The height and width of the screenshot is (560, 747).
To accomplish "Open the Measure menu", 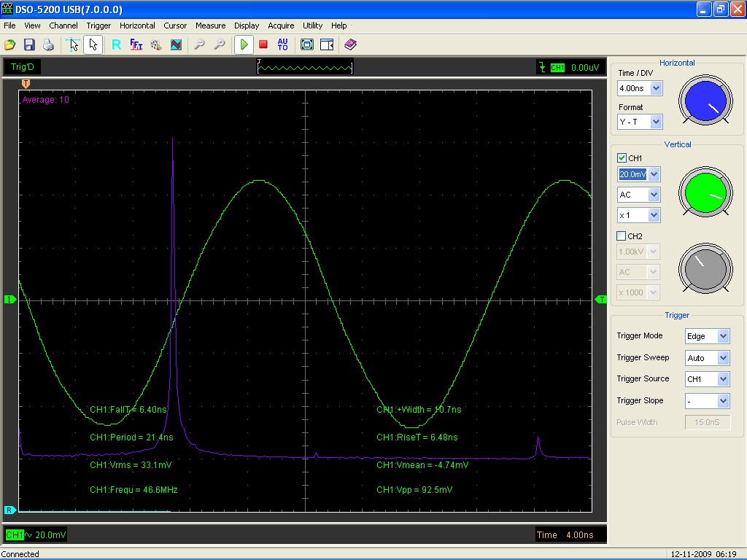I will [x=210, y=26].
